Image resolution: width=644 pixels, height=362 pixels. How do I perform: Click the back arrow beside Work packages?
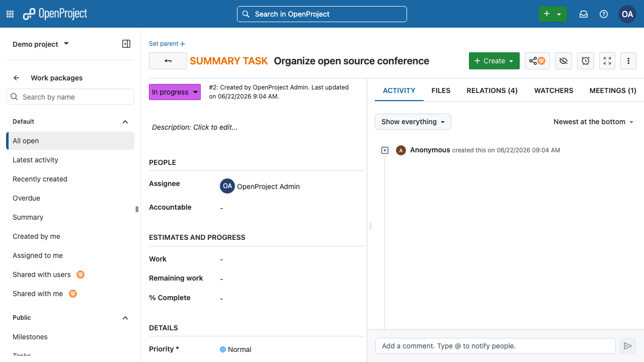tap(17, 78)
